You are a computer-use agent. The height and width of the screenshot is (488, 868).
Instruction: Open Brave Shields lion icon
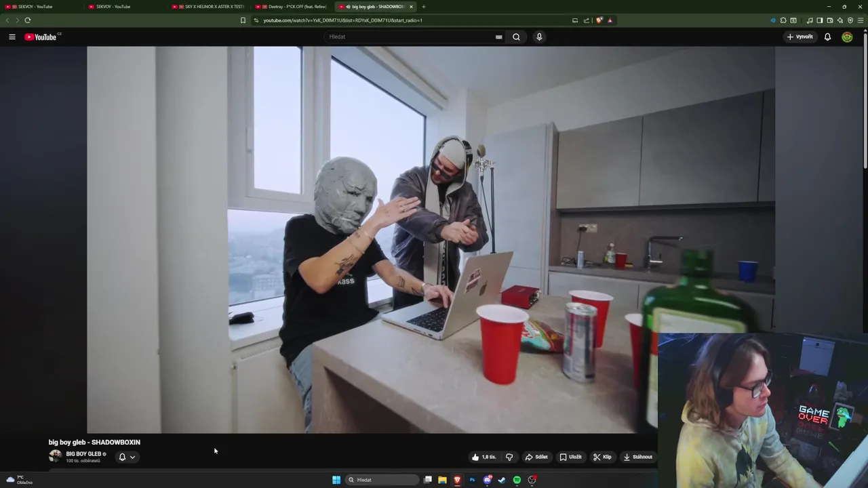(599, 20)
